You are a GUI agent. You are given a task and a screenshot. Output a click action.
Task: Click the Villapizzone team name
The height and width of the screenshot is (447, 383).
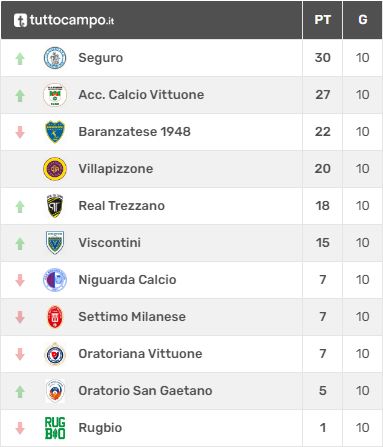[116, 169]
